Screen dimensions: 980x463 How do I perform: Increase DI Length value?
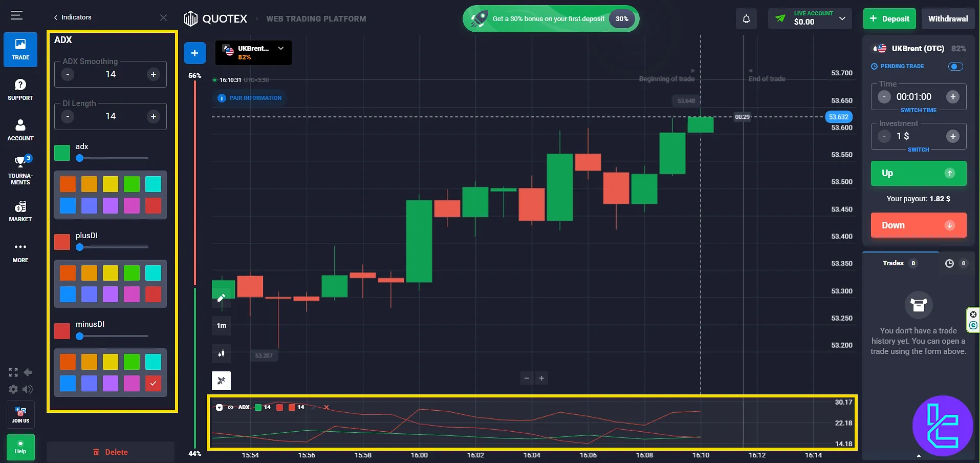pos(154,116)
